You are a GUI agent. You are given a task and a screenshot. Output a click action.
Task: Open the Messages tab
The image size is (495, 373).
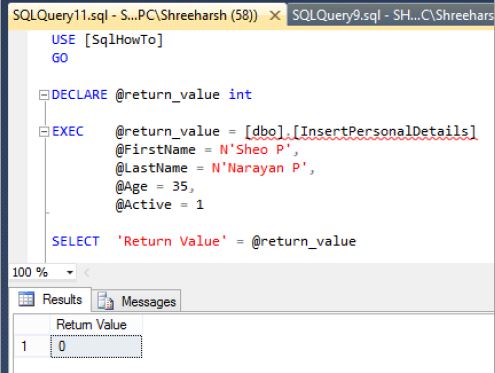[x=137, y=301]
